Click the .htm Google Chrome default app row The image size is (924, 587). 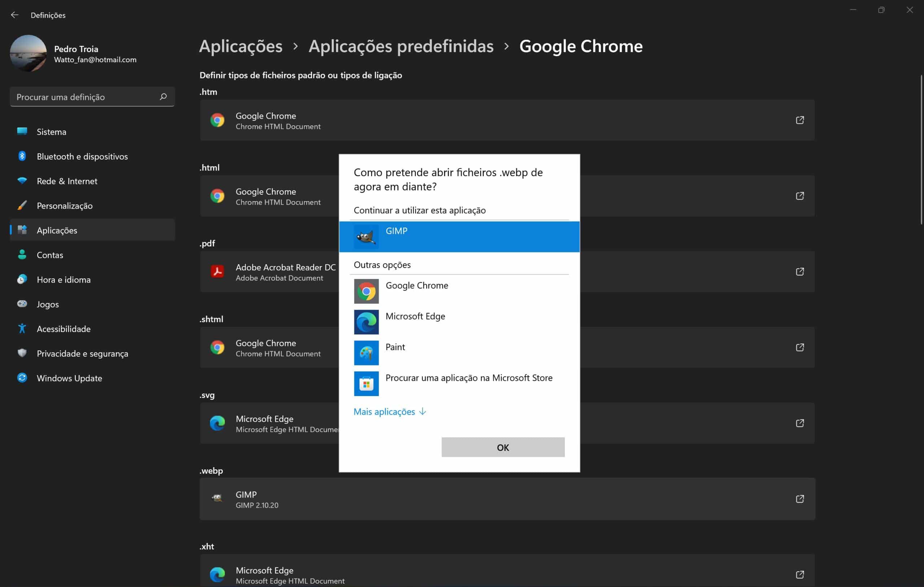pos(507,120)
